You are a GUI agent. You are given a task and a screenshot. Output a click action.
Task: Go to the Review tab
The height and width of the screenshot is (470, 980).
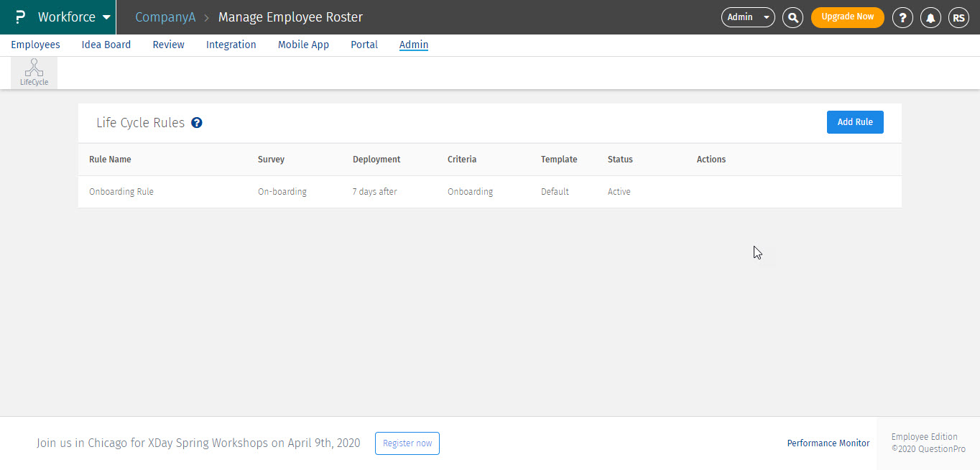168,45
